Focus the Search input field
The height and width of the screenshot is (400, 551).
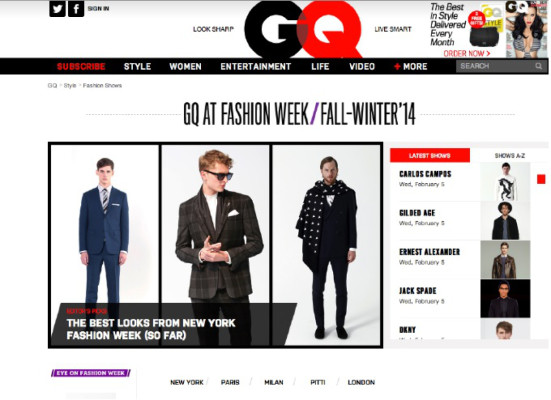(496, 66)
